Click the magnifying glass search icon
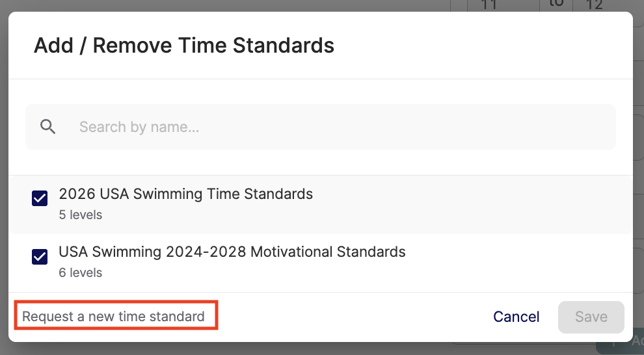Viewport: 644px width, 355px height. tap(47, 127)
